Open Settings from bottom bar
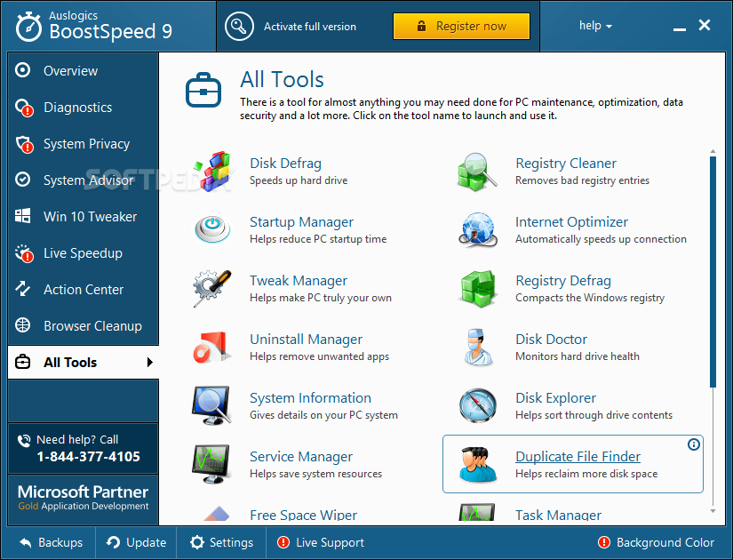The height and width of the screenshot is (560, 733). (x=221, y=543)
